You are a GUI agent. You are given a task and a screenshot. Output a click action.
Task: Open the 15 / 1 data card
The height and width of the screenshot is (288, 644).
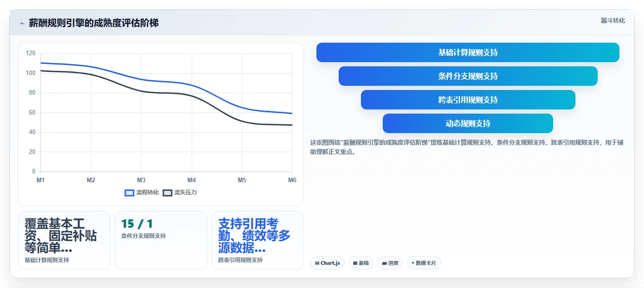point(161,240)
